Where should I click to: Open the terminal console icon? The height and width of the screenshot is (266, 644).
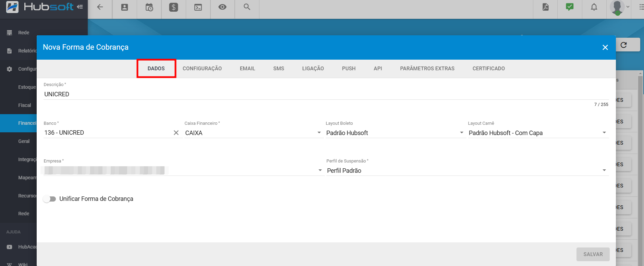[198, 7]
